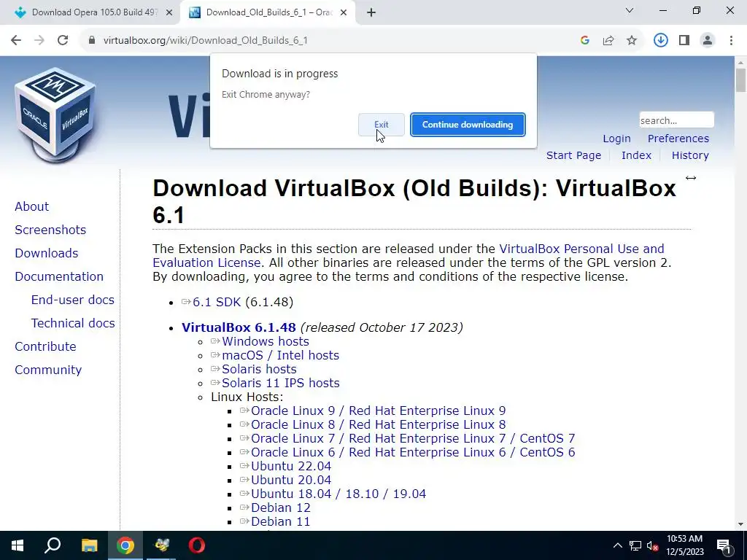The height and width of the screenshot is (560, 747).
Task: Download Ubuntu 22.04 package
Action: (291, 466)
